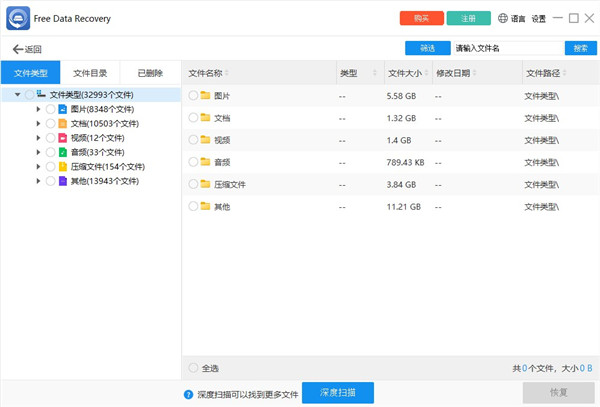The width and height of the screenshot is (600, 407).
Task: Switch to the 文件目录 tab
Action: click(x=90, y=73)
